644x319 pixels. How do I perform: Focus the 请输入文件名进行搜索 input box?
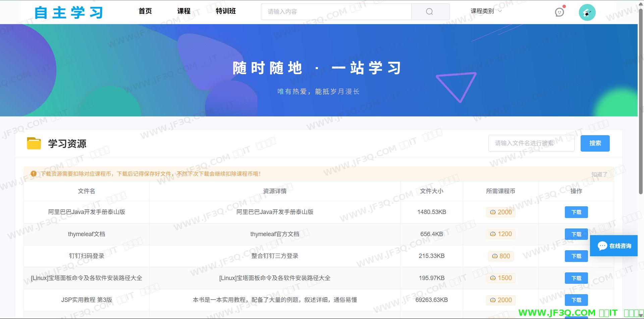coord(531,143)
